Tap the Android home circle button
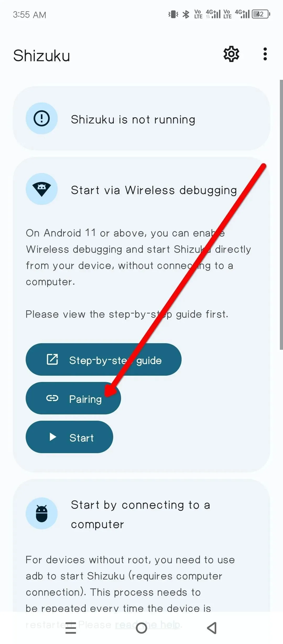The image size is (283, 644). (141, 628)
